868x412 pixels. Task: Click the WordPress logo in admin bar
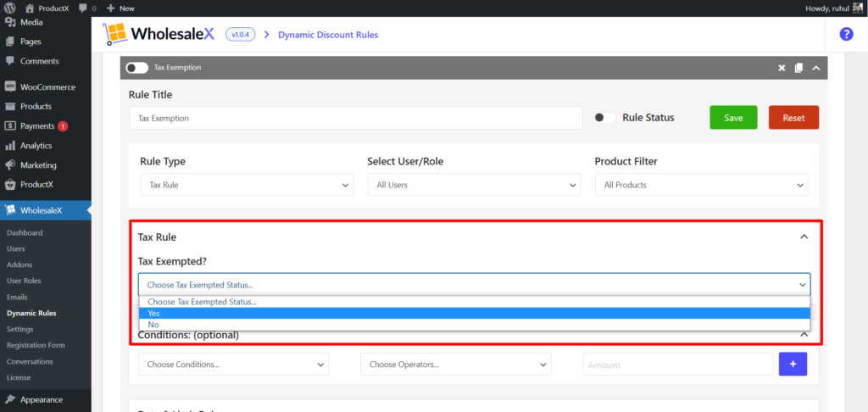click(8, 8)
